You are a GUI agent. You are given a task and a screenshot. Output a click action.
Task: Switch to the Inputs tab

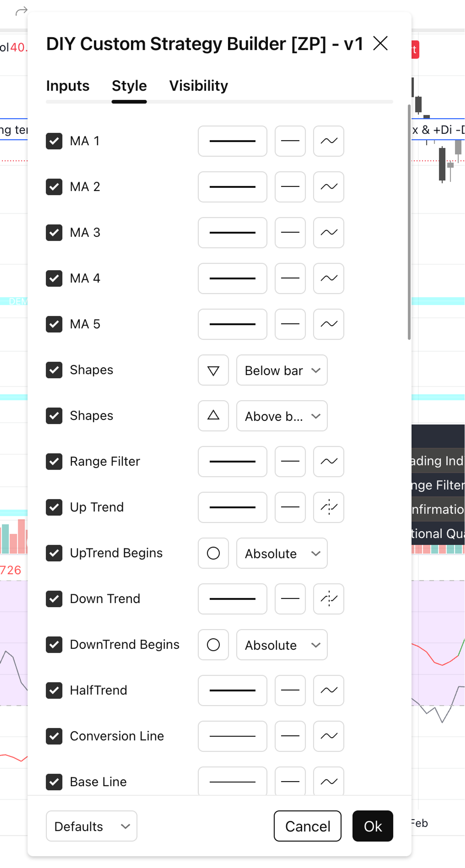point(68,86)
